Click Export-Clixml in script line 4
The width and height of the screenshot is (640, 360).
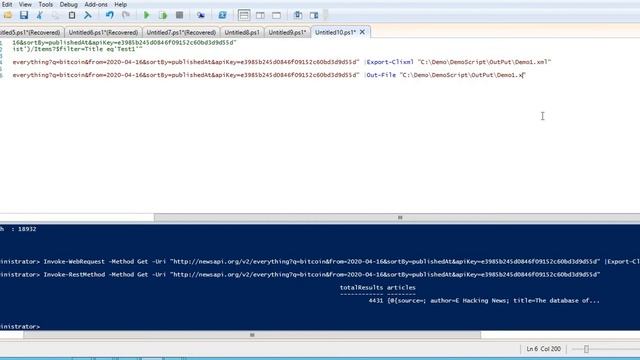(x=390, y=62)
